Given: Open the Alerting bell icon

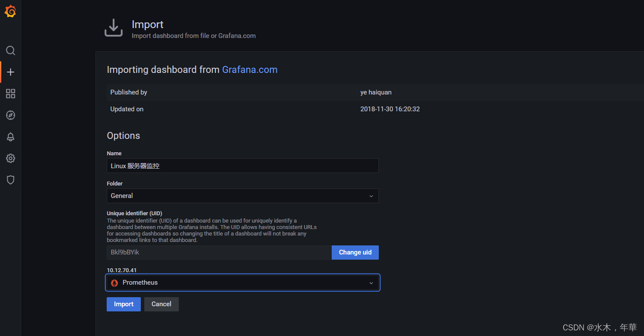Looking at the screenshot, I should tap(11, 137).
